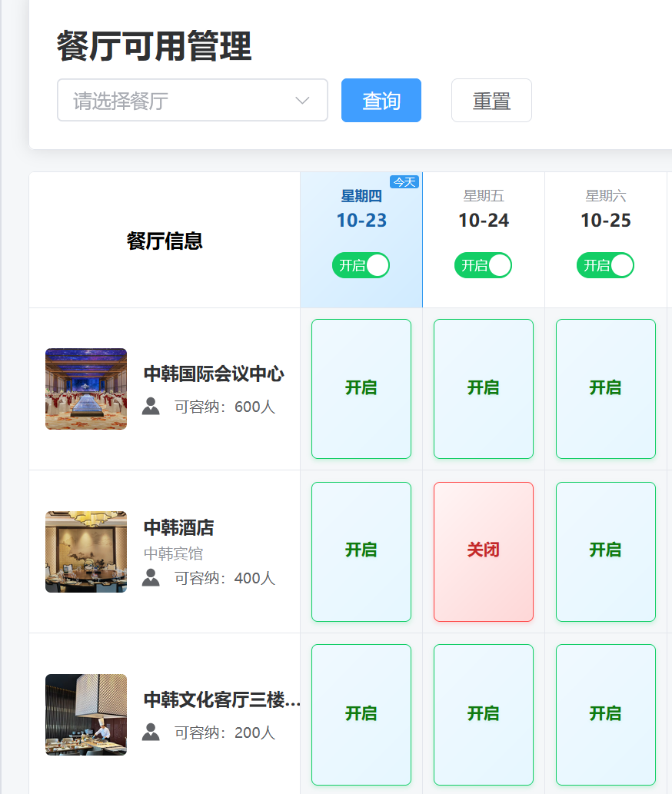Click the red 关闭 cell for 中韩酒店
The height and width of the screenshot is (794, 672).
point(484,551)
